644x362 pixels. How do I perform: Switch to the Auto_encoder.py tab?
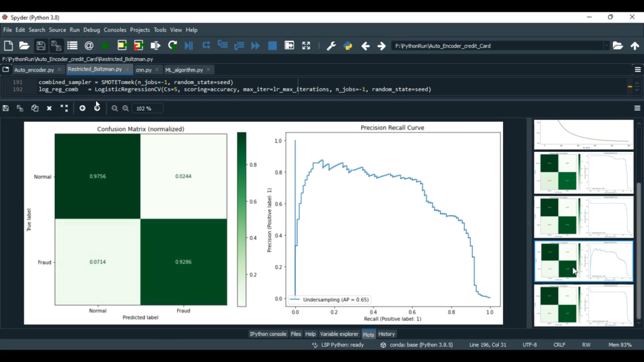click(34, 70)
